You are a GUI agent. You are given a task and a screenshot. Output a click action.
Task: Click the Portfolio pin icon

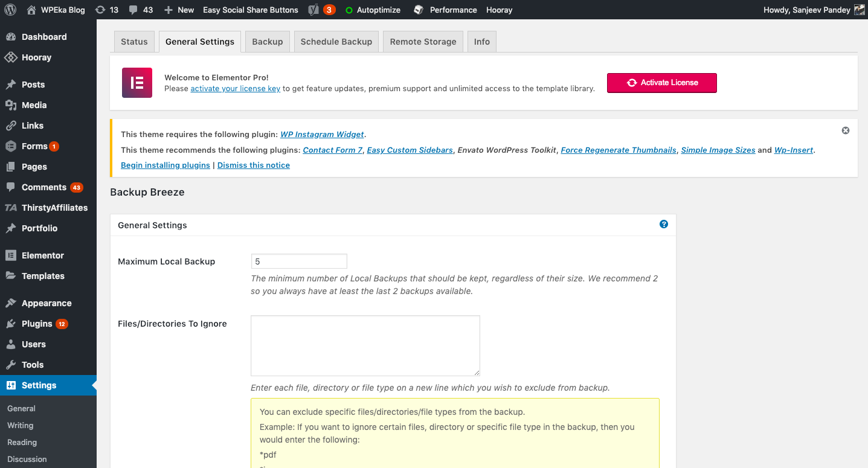tap(11, 228)
